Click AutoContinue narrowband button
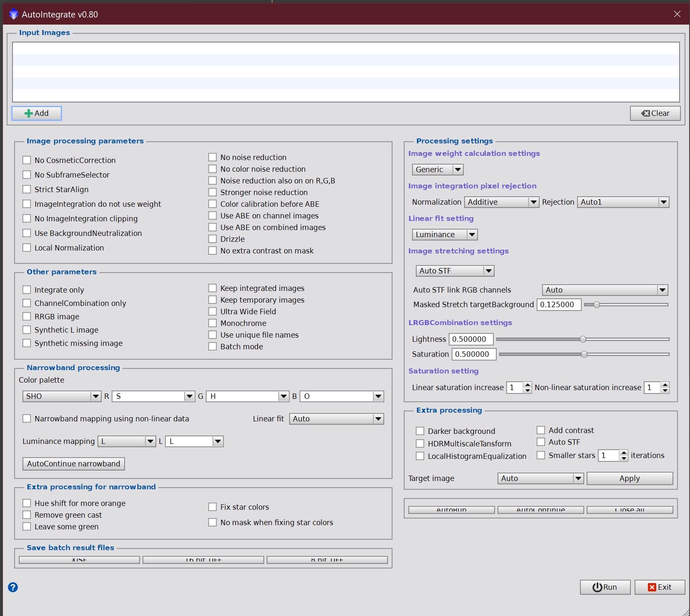The image size is (690, 616). [x=74, y=464]
